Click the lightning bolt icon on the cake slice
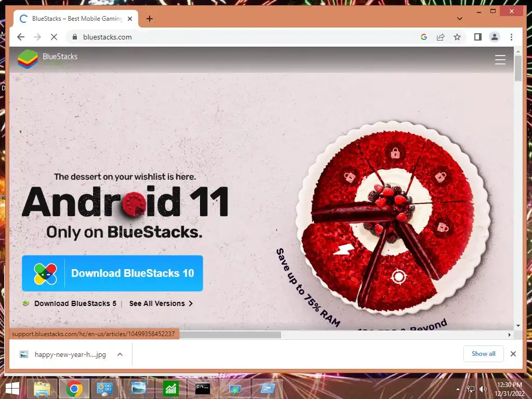 click(x=343, y=249)
